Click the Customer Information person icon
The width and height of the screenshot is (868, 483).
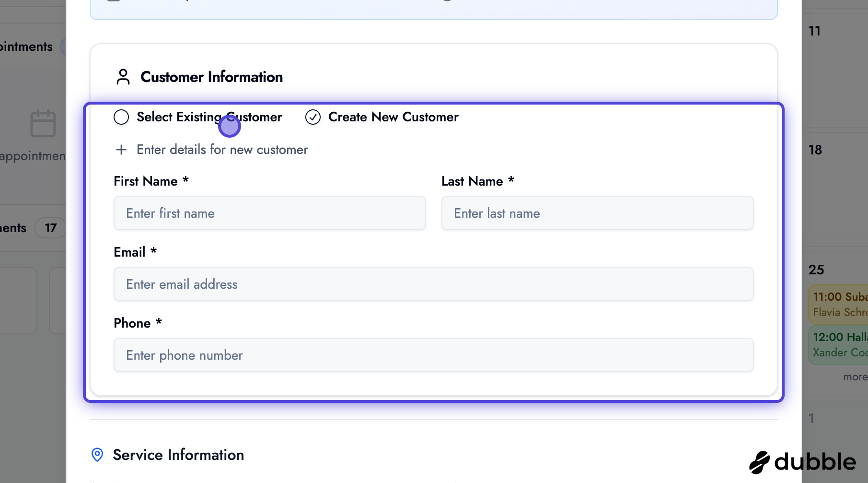click(x=123, y=76)
